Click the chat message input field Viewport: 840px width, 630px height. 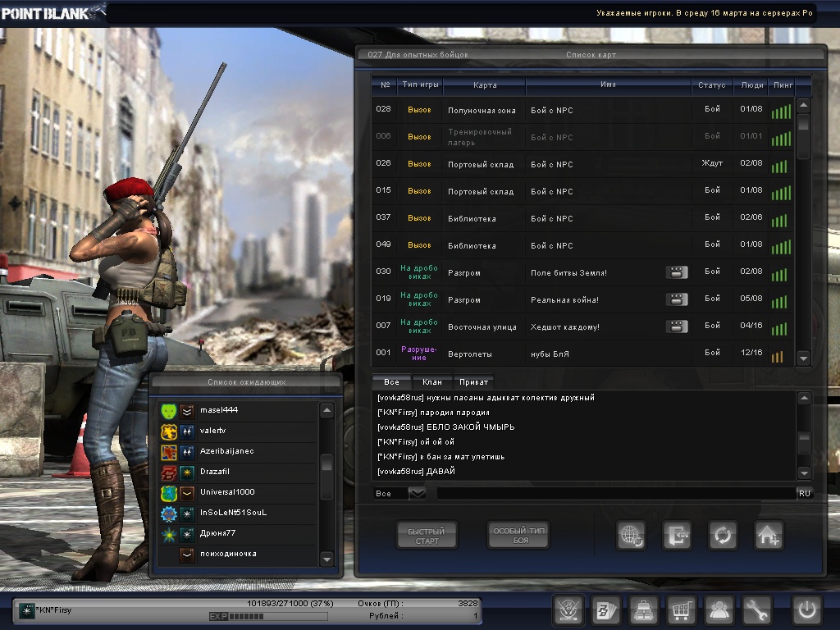tap(615, 493)
